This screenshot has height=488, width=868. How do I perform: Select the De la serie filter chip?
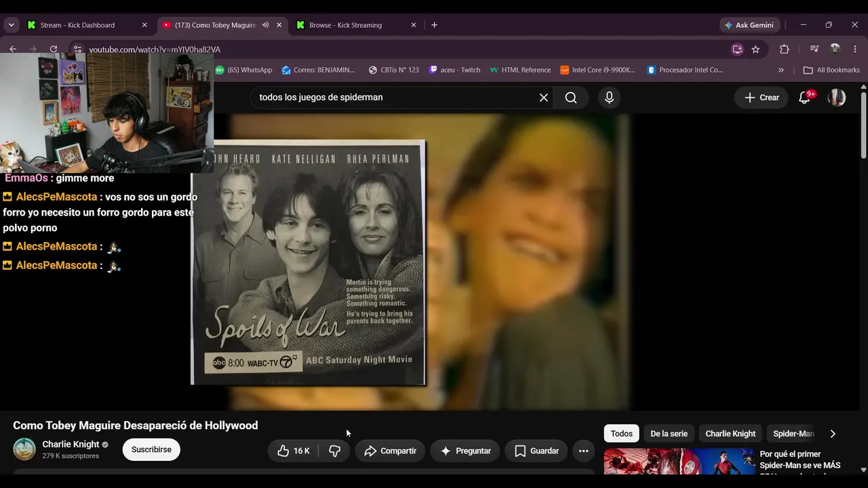(x=669, y=434)
